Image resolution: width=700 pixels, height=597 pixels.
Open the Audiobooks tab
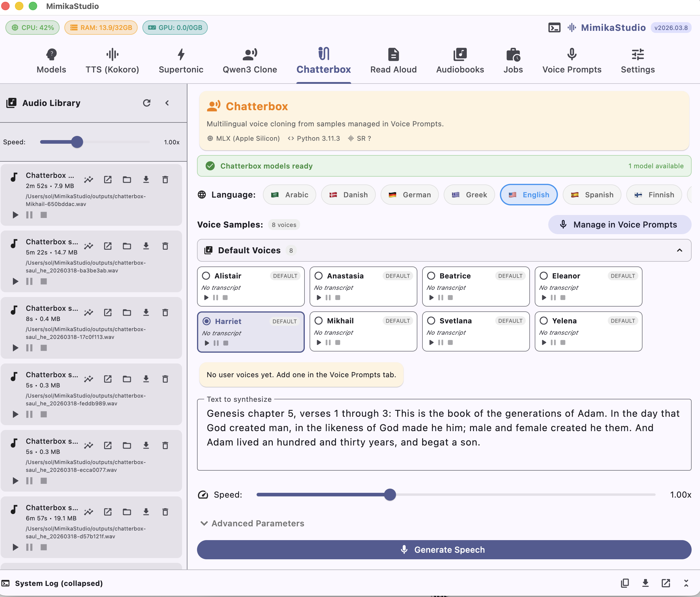click(x=460, y=61)
